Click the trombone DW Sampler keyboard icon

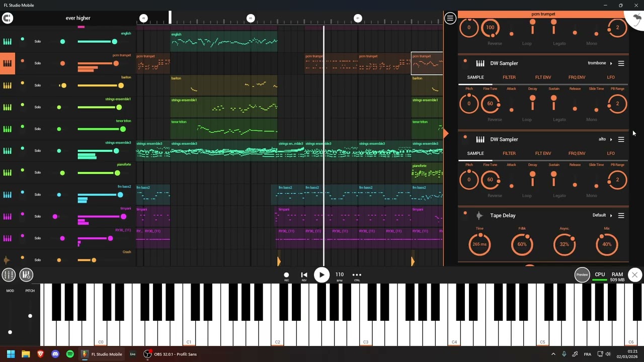point(480,63)
